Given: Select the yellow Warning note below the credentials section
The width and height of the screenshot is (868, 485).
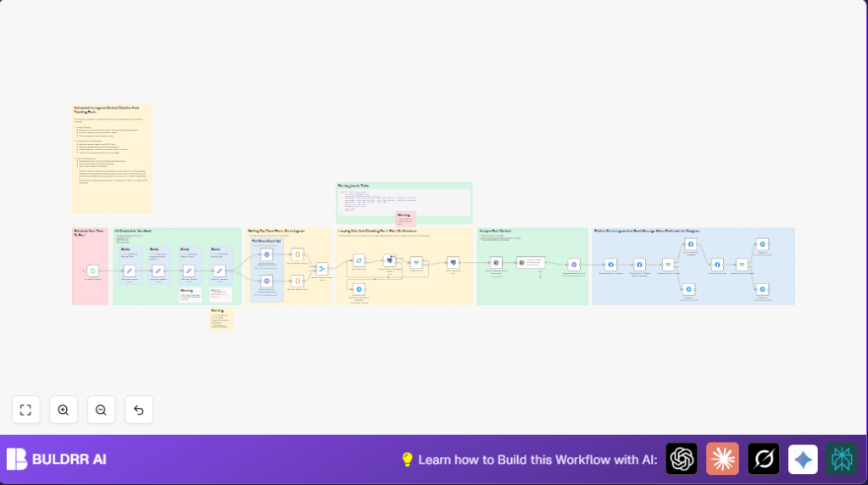Looking at the screenshot, I should (x=221, y=320).
